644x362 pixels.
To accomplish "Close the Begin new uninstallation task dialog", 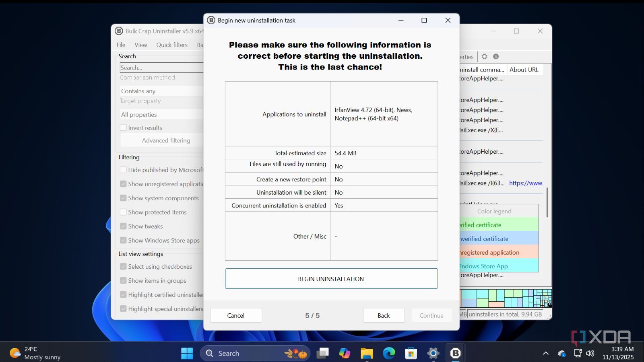I will point(448,20).
